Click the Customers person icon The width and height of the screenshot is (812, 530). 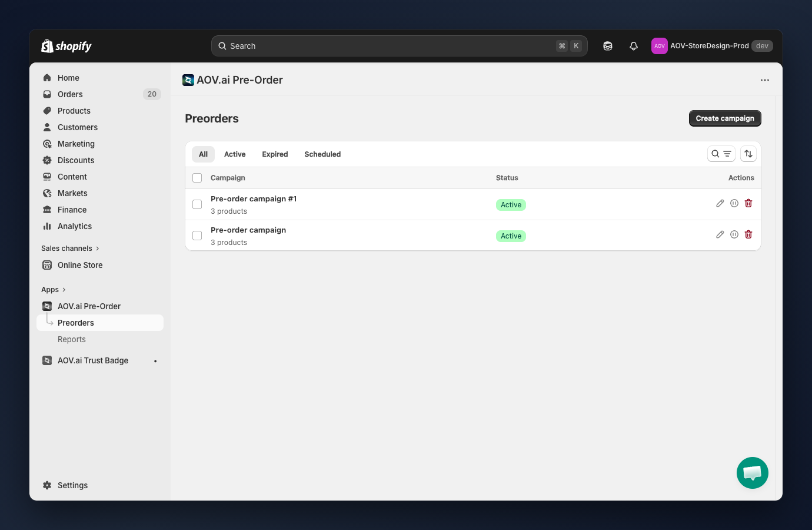pyautogui.click(x=47, y=127)
